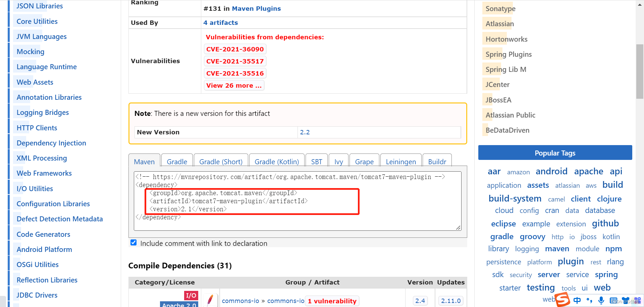Switch to the Maven tab

pyautogui.click(x=144, y=162)
